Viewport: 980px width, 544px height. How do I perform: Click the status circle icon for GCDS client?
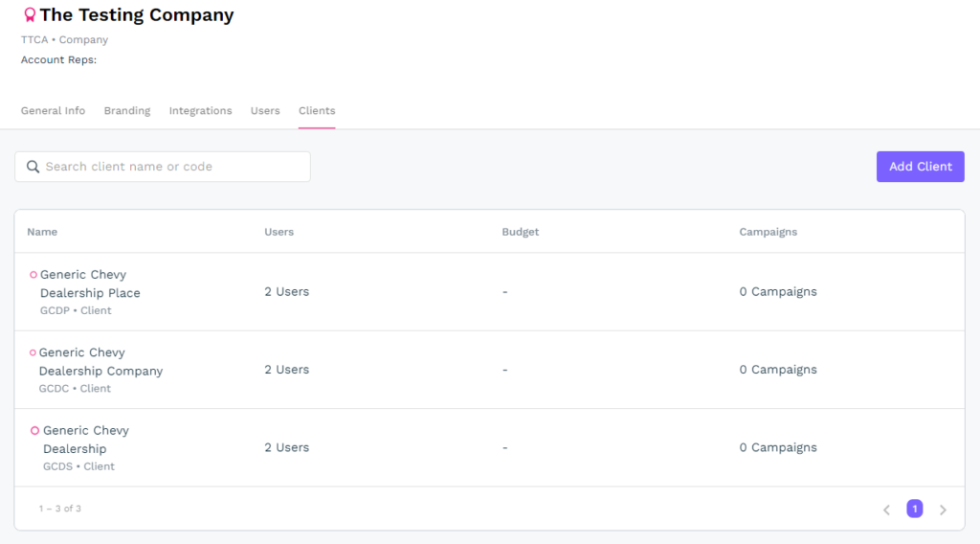click(x=34, y=431)
